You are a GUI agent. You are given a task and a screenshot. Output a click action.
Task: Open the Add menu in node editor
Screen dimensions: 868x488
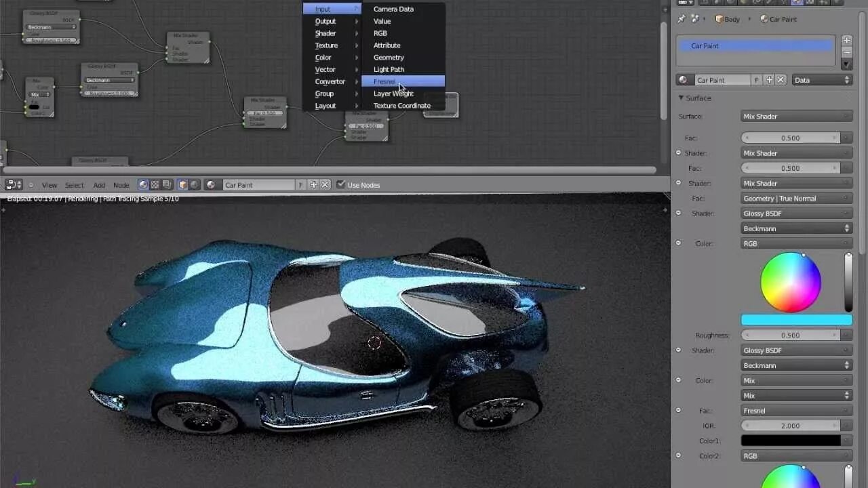(99, 185)
